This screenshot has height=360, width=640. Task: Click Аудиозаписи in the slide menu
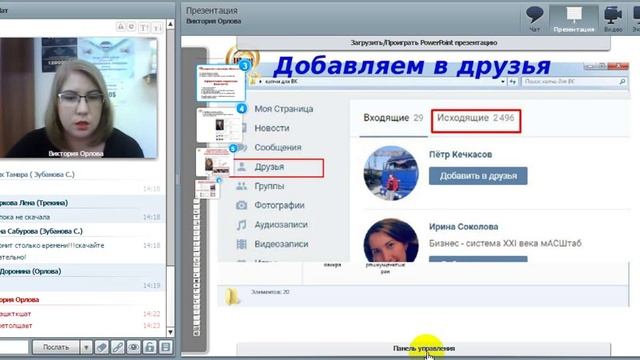(281, 224)
